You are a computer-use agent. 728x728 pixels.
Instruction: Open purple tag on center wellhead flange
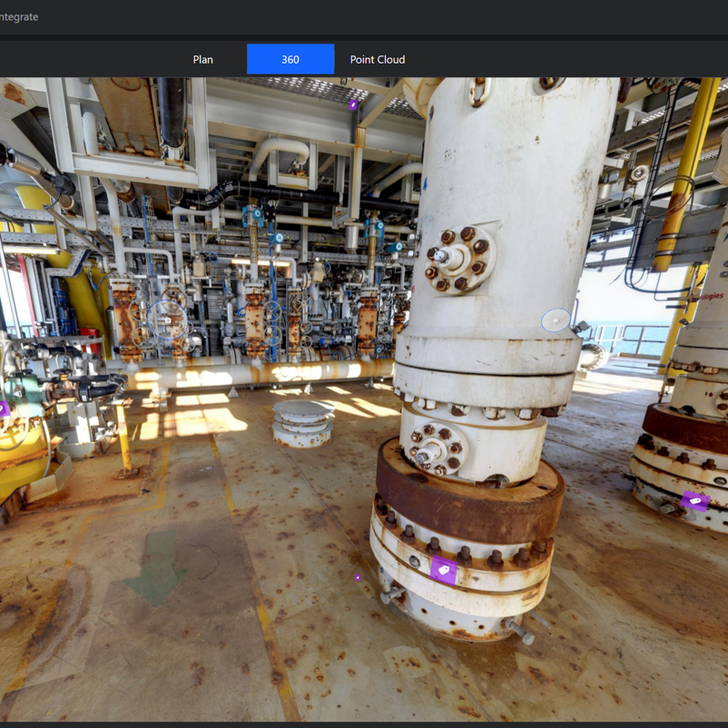coord(443,570)
